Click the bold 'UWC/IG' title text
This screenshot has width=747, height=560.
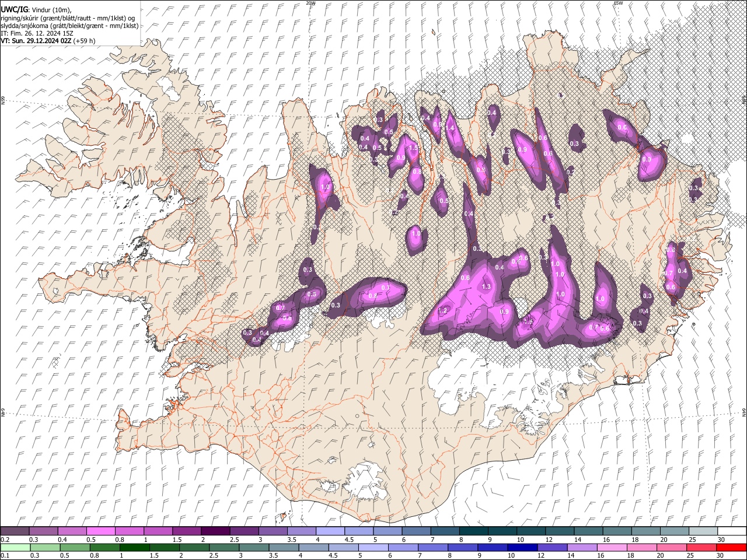click(x=13, y=10)
